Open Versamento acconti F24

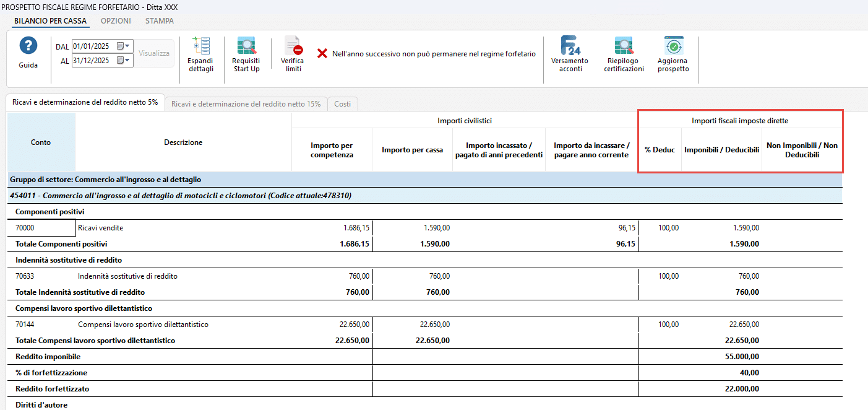point(570,55)
